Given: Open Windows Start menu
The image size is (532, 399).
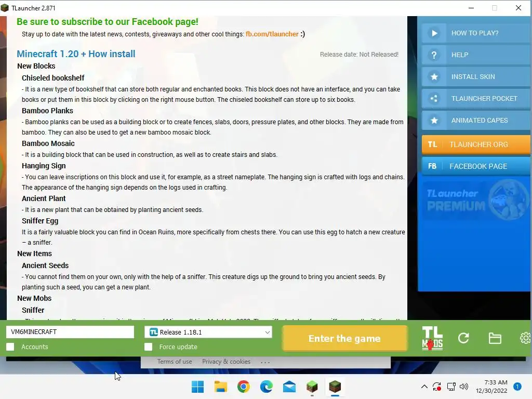Looking at the screenshot, I should pyautogui.click(x=197, y=387).
